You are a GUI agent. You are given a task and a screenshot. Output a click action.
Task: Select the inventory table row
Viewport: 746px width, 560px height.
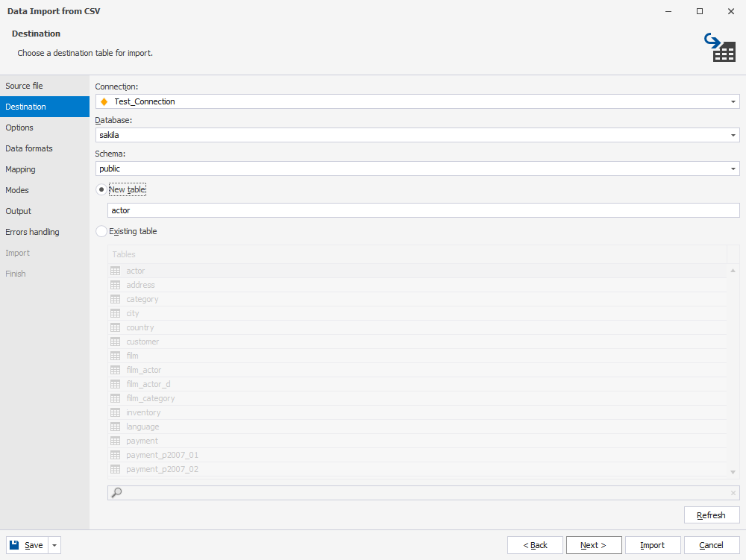[417, 412]
